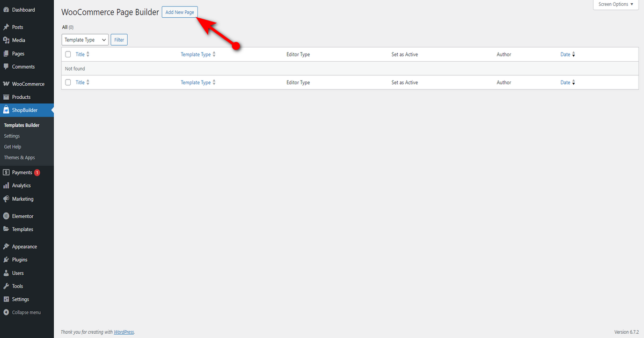Click the Collapse menu arrow icon
Viewport: 644px width, 338px height.
tap(6, 312)
